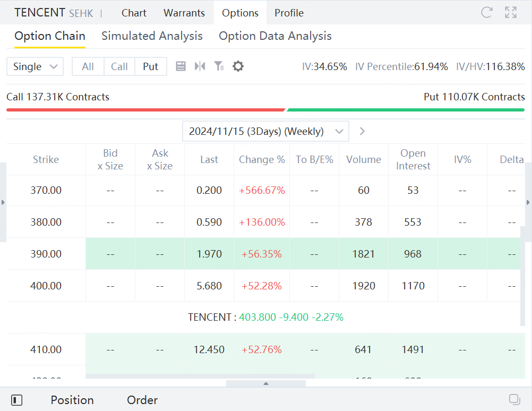Open the Order panel
Image resolution: width=532 pixels, height=411 pixels.
pos(142,400)
